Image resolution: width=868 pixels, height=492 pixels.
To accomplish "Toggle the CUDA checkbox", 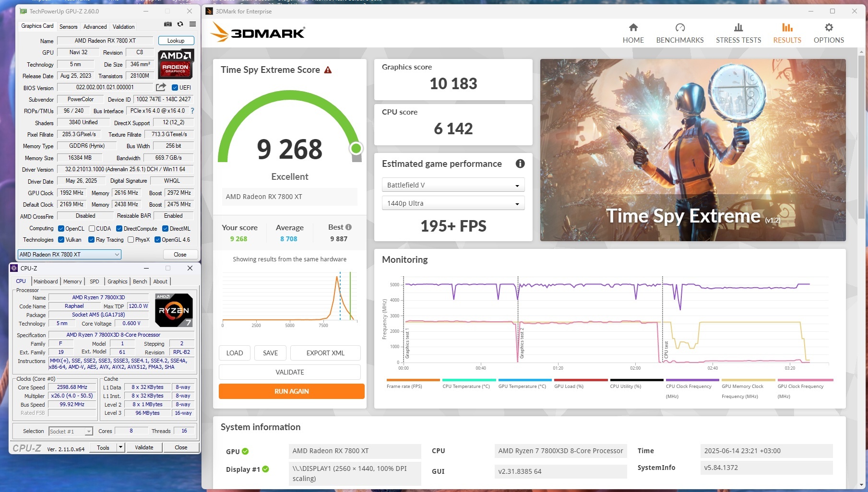I will tap(92, 229).
